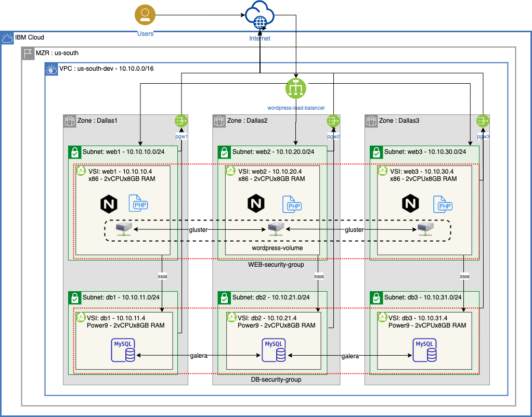This screenshot has width=532, height=417.
Task: Click the 'Subnet: db3 - 10.10.31.0/24' title
Action: click(x=423, y=297)
